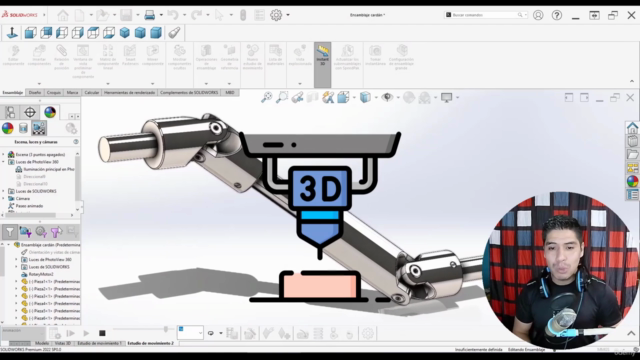The height and width of the screenshot is (360, 640).
Task: Switch to Herramientas de renderizado tab
Action: (x=129, y=93)
